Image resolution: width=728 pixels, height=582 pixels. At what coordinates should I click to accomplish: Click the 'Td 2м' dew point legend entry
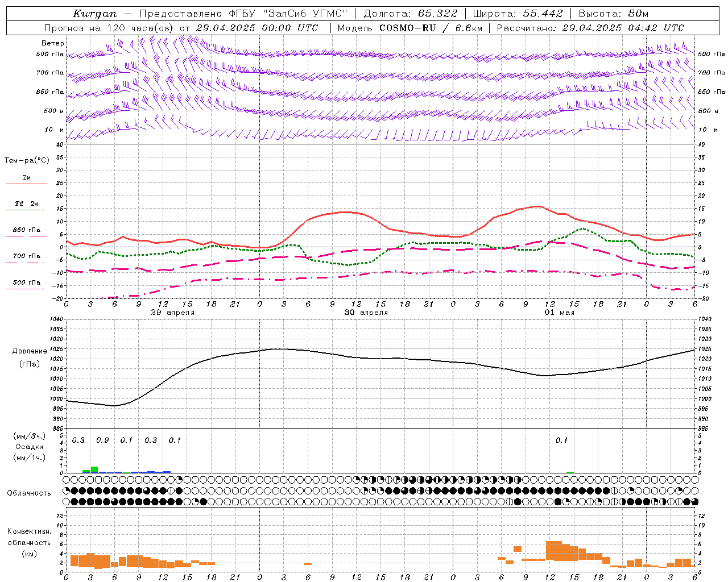click(27, 203)
